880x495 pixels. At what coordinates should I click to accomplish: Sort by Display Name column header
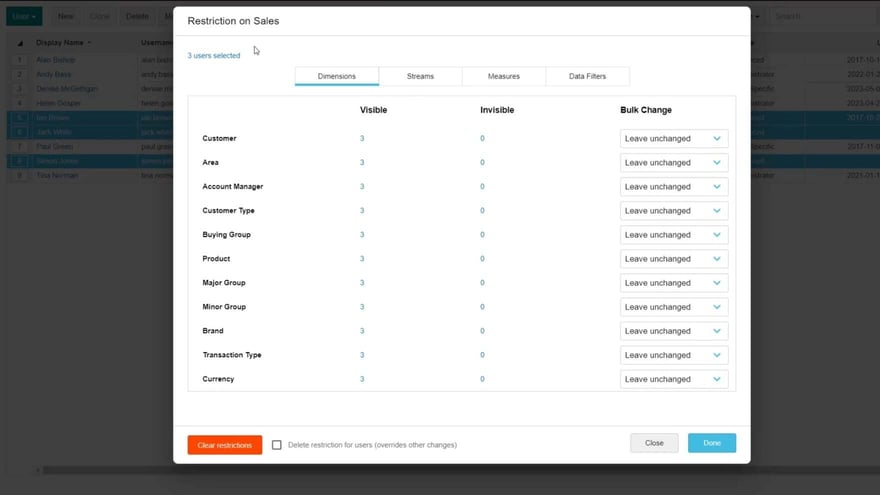tap(60, 43)
